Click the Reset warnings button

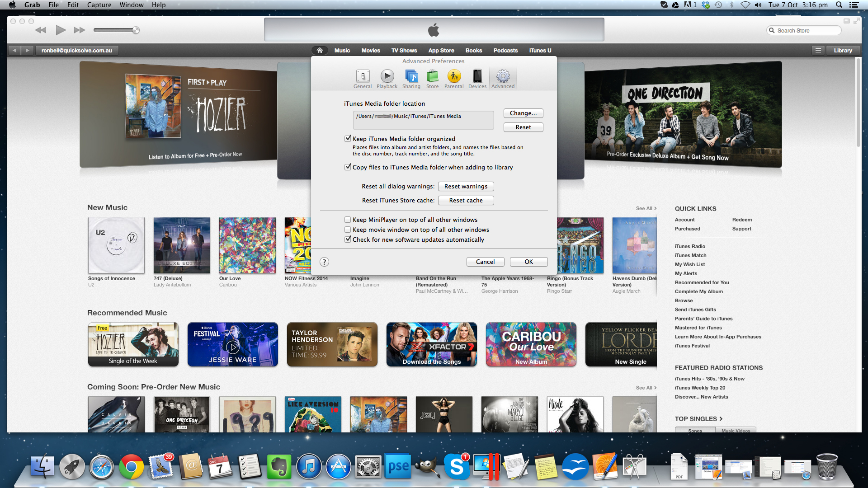(466, 186)
